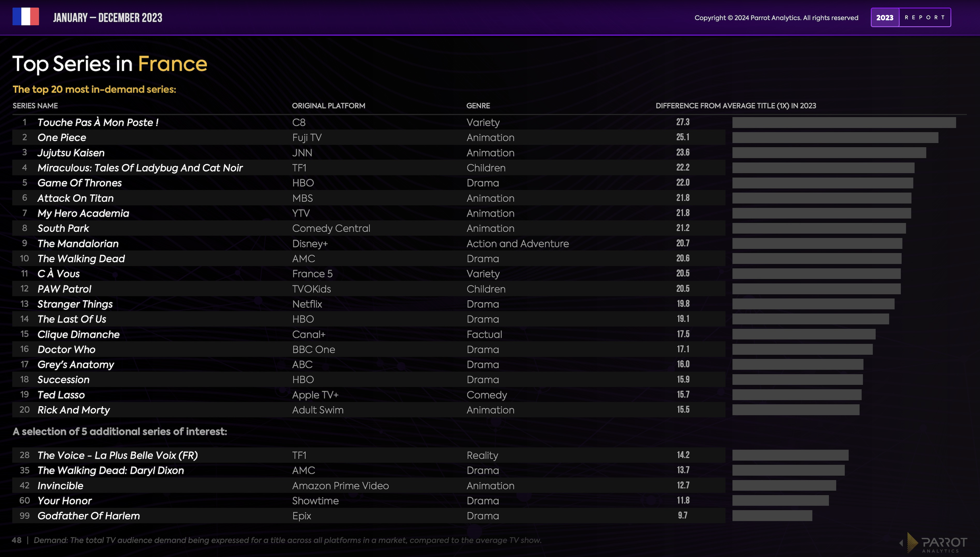Click the SERIES NAME column header
Viewport: 980px width, 557px height.
click(x=35, y=106)
